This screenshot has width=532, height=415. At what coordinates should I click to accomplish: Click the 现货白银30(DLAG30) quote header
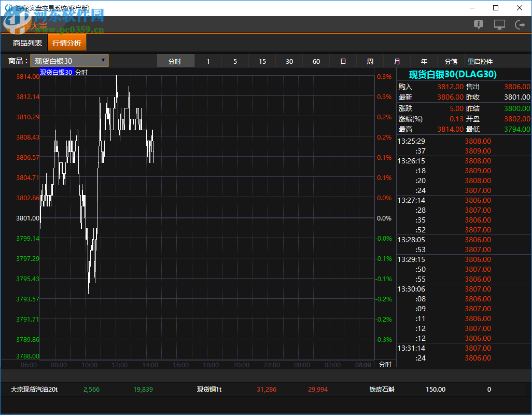pyautogui.click(x=453, y=74)
